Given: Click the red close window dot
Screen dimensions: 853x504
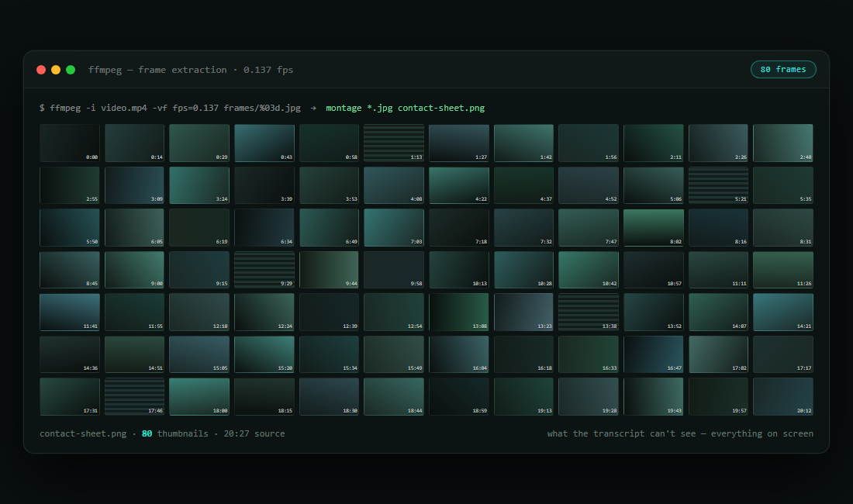Looking at the screenshot, I should click(41, 70).
